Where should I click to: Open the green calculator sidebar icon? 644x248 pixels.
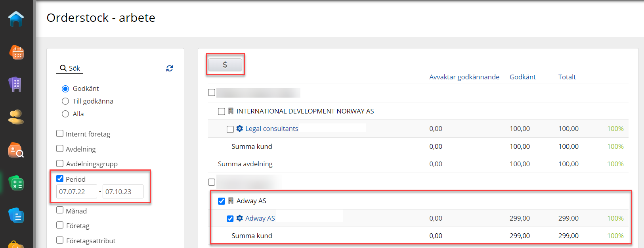[16, 183]
